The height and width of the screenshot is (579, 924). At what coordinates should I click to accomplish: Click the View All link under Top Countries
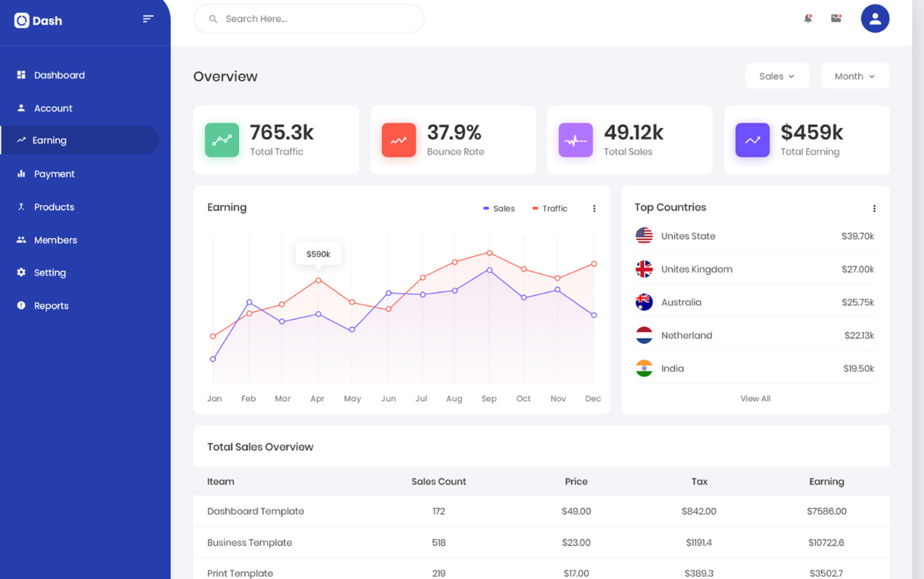754,398
